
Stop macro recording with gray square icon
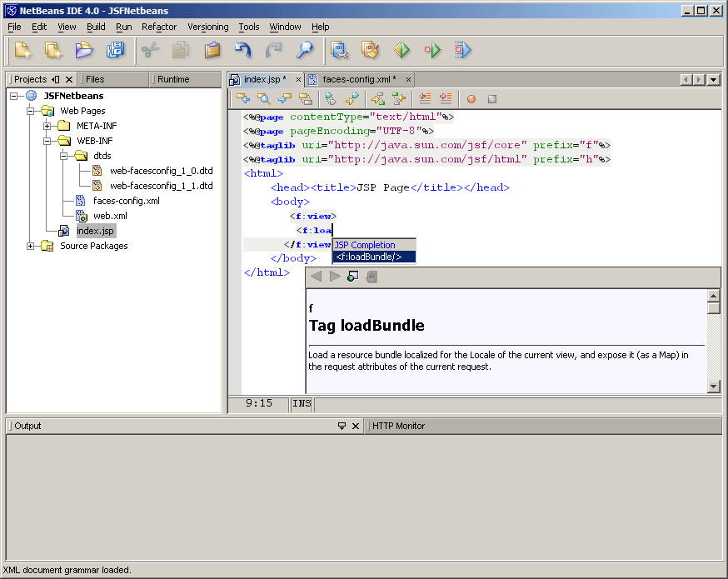[x=492, y=98]
